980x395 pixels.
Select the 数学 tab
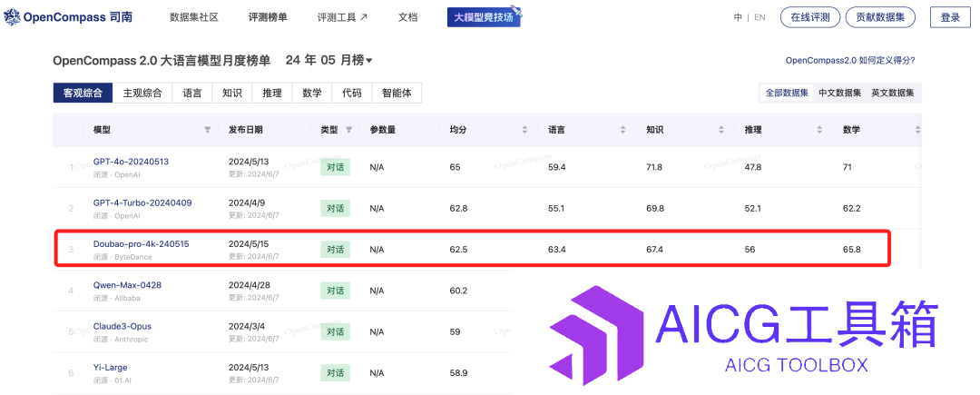pos(312,94)
